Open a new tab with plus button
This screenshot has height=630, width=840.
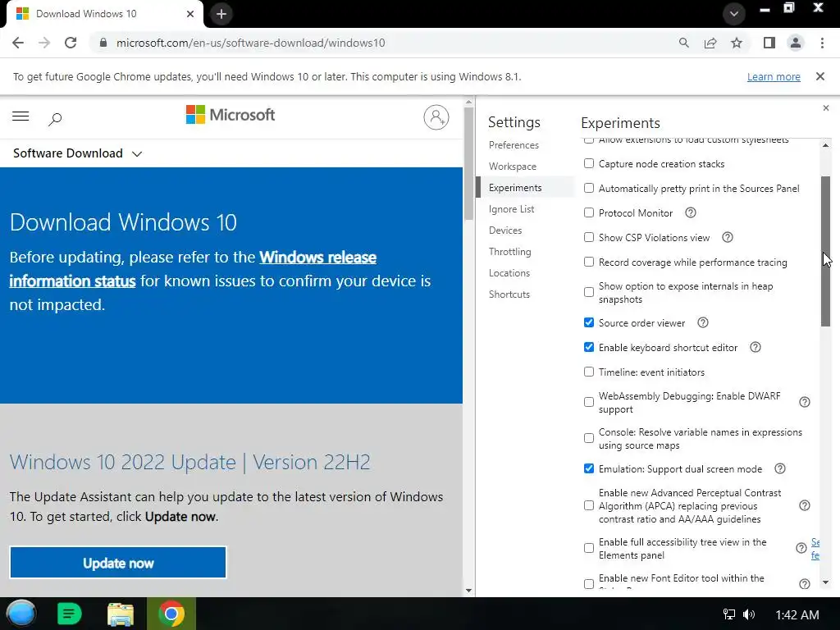coord(221,14)
